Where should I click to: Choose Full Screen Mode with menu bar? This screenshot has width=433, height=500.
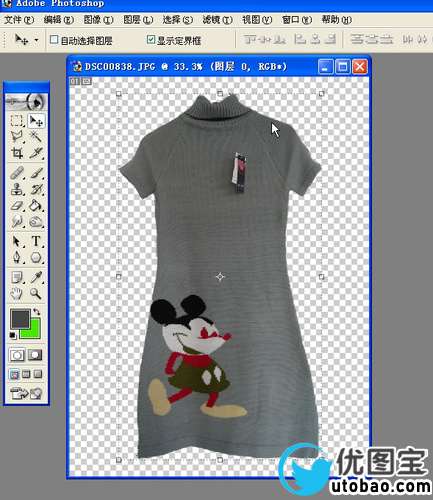26,374
